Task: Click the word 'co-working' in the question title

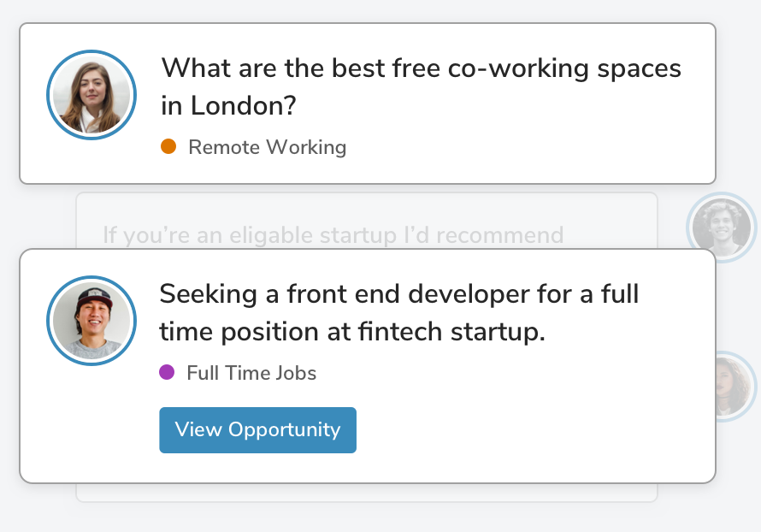Action: tap(518, 68)
